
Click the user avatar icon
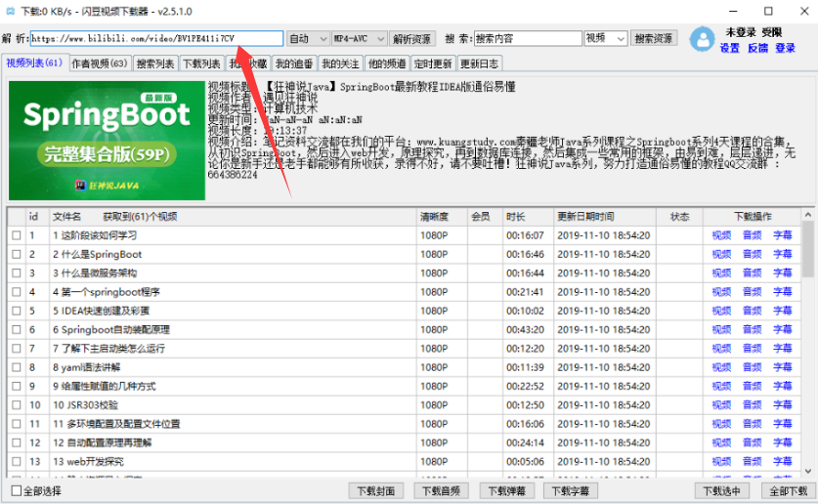702,39
